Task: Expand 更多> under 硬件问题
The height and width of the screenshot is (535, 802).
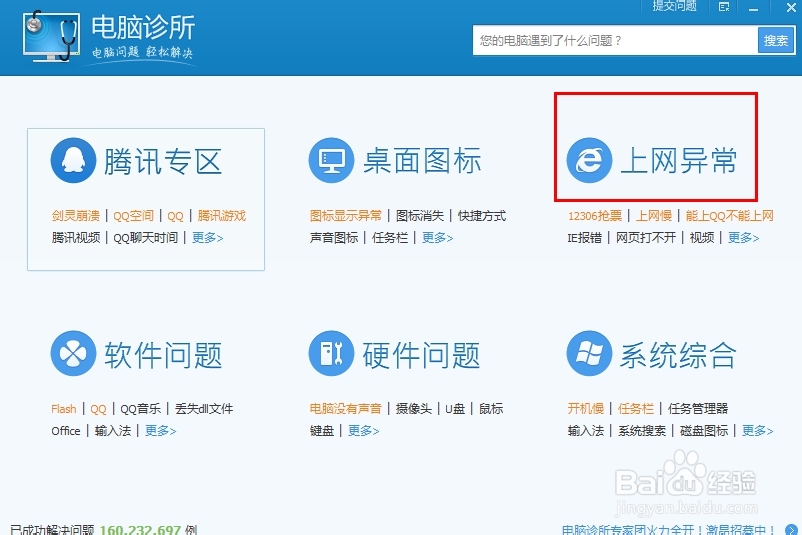Action: pyautogui.click(x=363, y=431)
